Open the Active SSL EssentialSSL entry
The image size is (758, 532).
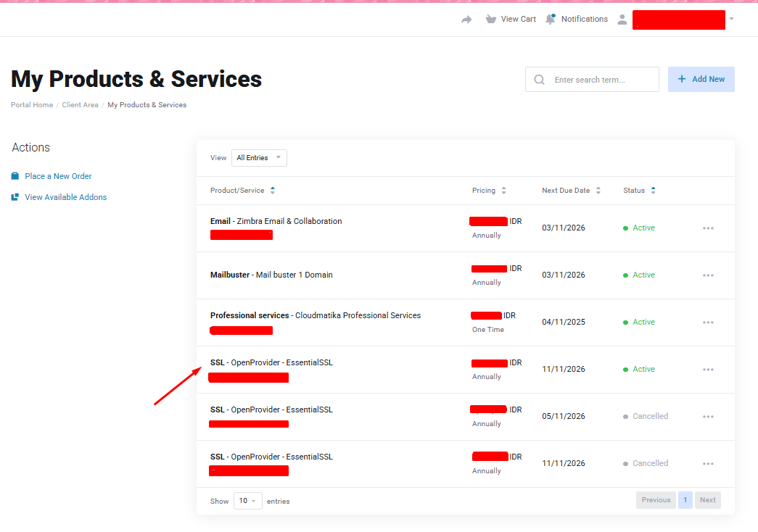271,363
